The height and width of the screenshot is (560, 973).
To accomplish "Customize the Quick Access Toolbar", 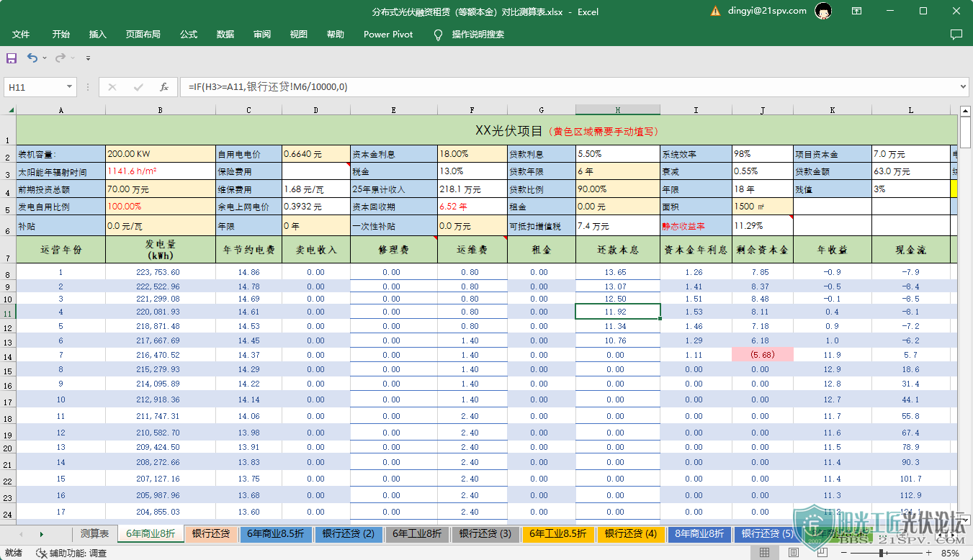I will coord(88,58).
